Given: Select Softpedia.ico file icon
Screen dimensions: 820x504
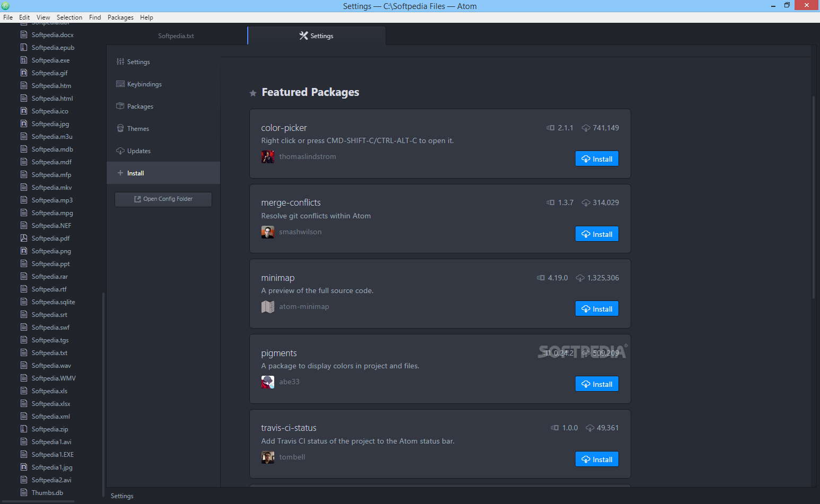Looking at the screenshot, I should point(24,111).
